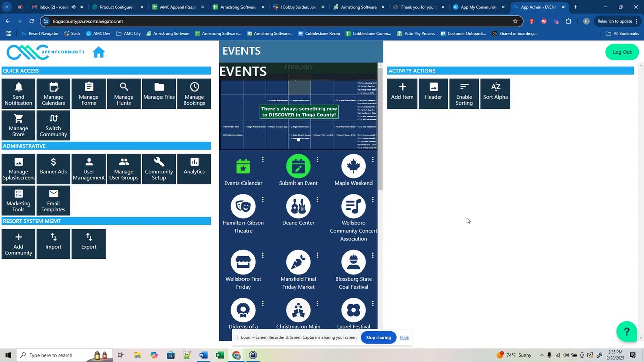Viewport: 644px width, 362px height.
Task: Open Banner Ads tile
Action: coord(53,169)
